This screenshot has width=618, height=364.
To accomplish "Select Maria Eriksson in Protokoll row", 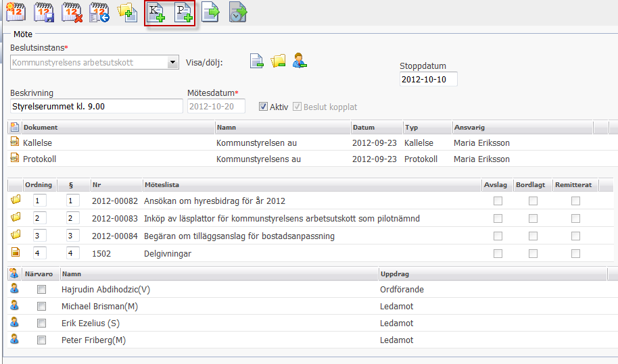I will pyautogui.click(x=481, y=159).
